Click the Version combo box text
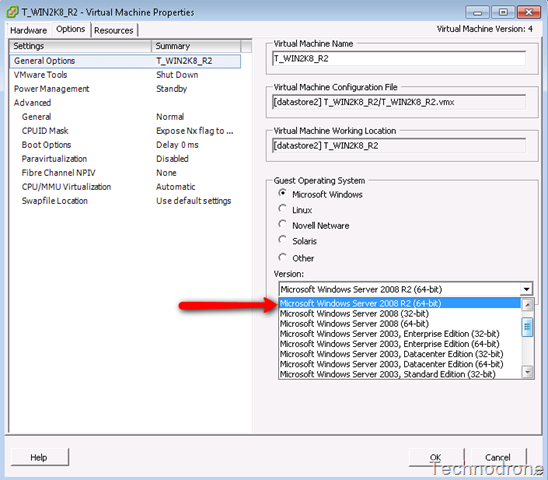The image size is (548, 480). click(361, 289)
